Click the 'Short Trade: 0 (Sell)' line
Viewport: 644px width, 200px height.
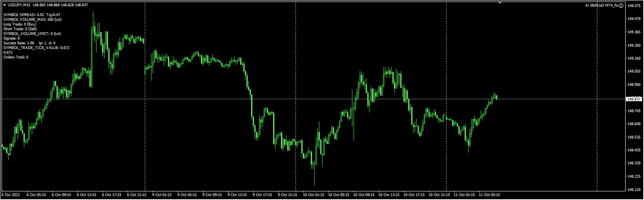tap(20, 29)
